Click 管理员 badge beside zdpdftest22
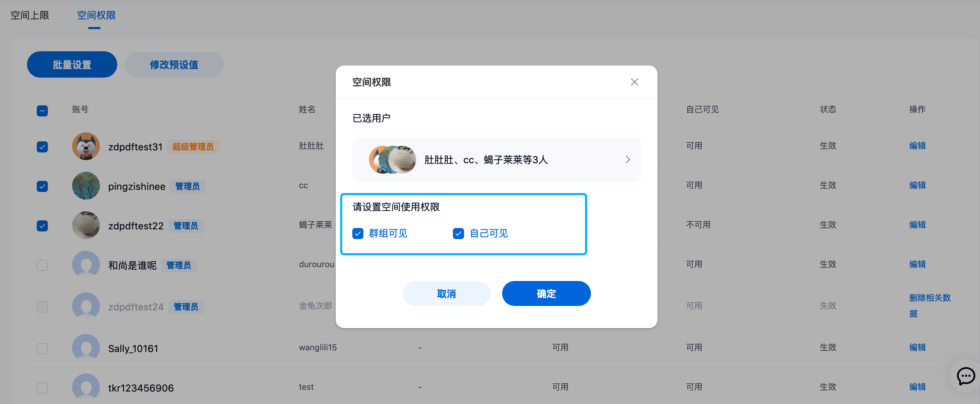Image resolution: width=980 pixels, height=404 pixels. 186,226
